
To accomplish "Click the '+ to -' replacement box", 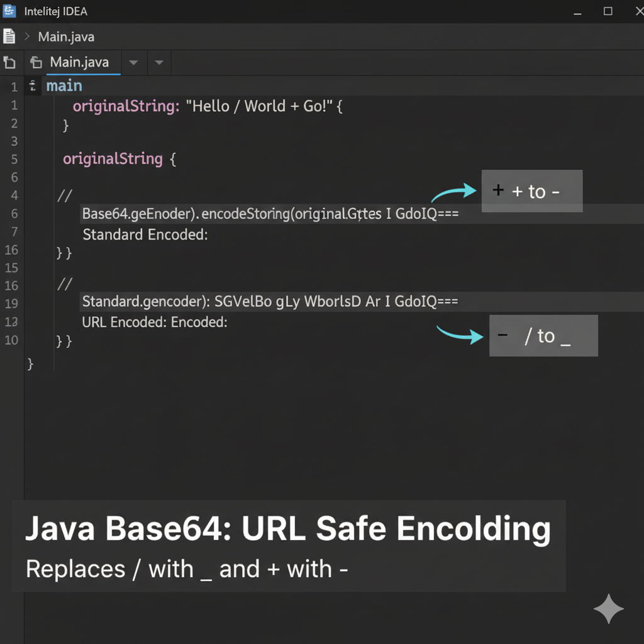I will [x=531, y=191].
